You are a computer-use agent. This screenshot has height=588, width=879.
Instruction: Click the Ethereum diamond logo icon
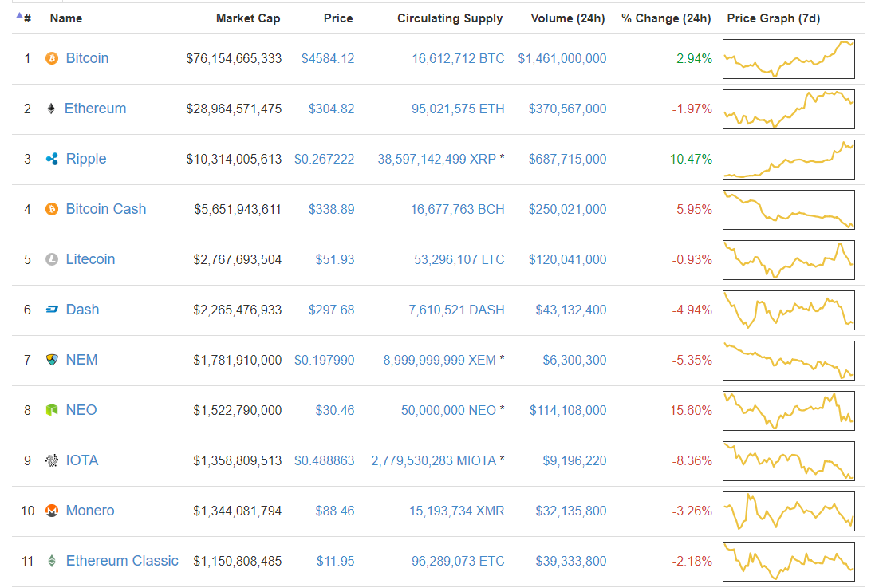(x=52, y=109)
